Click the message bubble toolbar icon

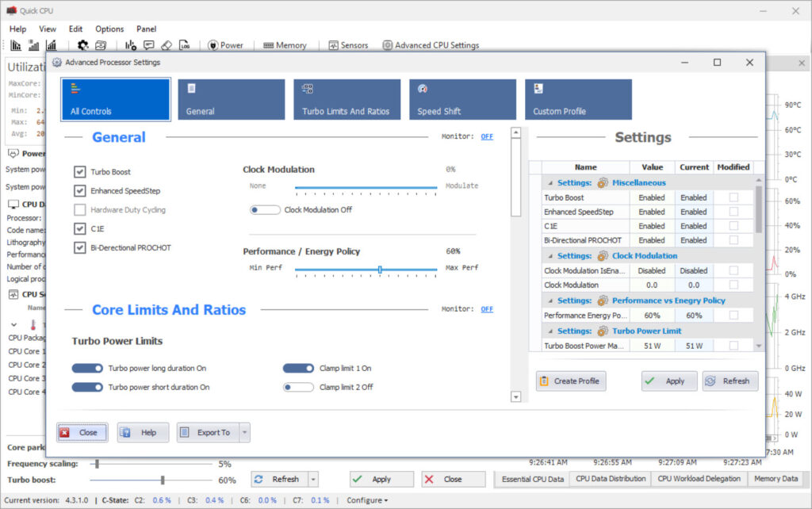coord(148,45)
